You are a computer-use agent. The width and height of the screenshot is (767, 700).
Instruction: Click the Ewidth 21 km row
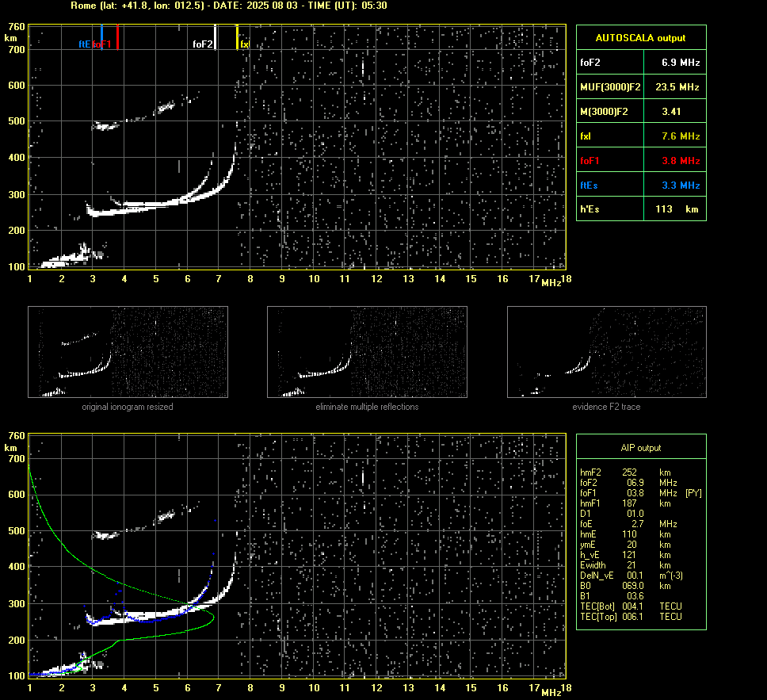click(x=625, y=565)
